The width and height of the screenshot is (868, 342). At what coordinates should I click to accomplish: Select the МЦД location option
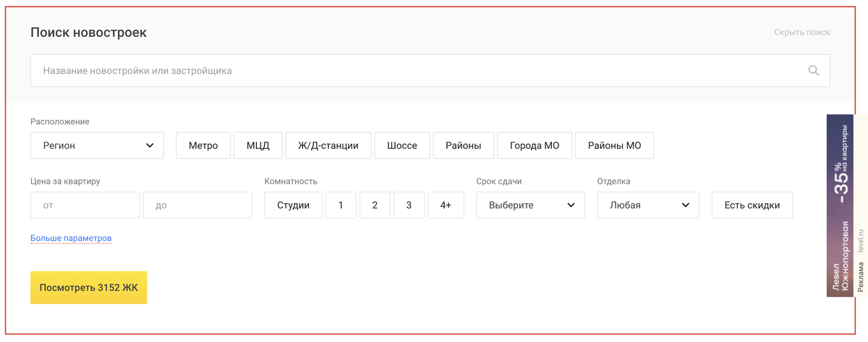click(x=258, y=145)
